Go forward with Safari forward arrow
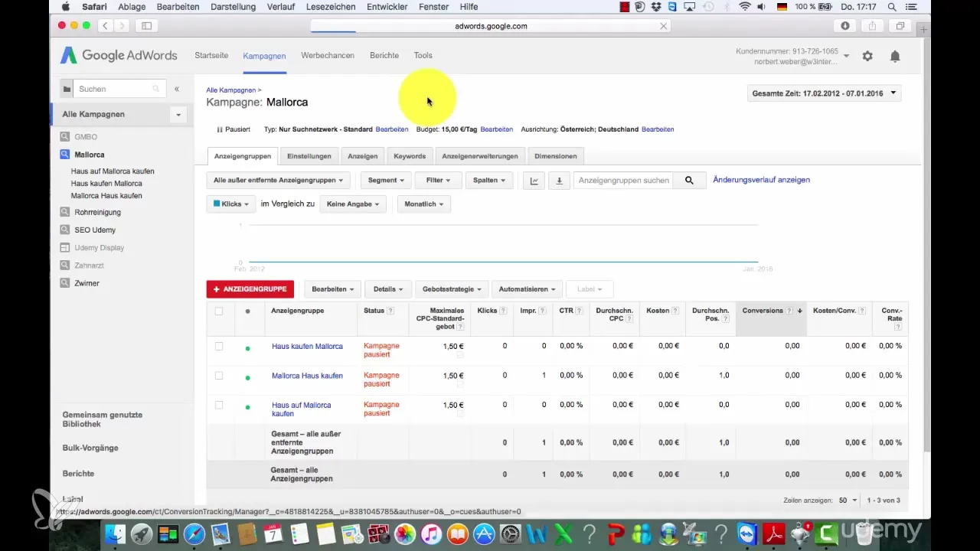Screen dimensions: 980x551 pyautogui.click(x=122, y=26)
